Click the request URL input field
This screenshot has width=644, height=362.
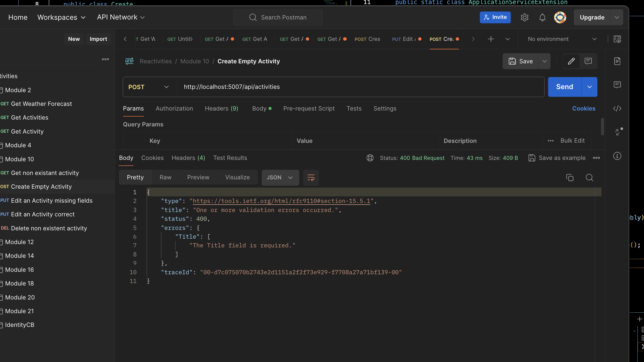[356, 87]
